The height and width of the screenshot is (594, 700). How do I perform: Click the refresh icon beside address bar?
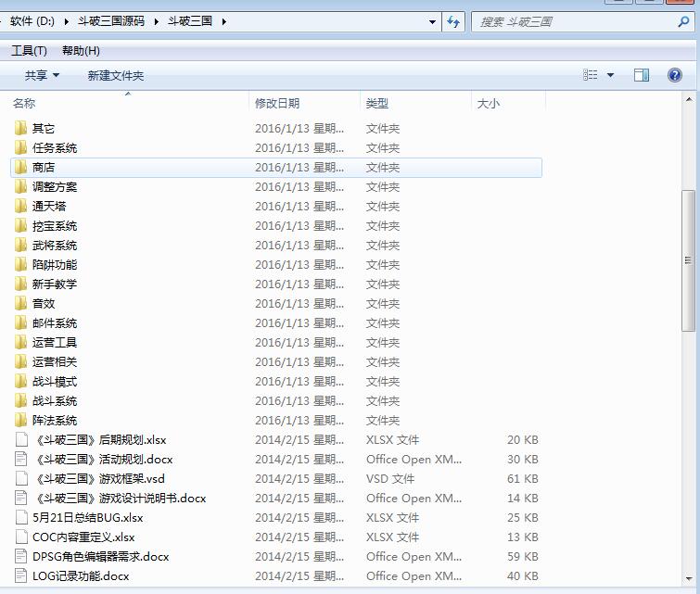pos(454,21)
